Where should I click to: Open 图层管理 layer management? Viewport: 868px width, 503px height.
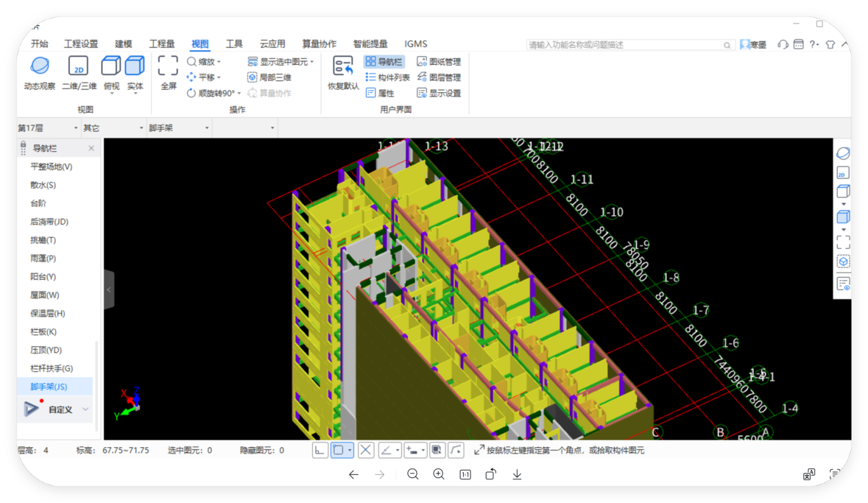pyautogui.click(x=438, y=77)
